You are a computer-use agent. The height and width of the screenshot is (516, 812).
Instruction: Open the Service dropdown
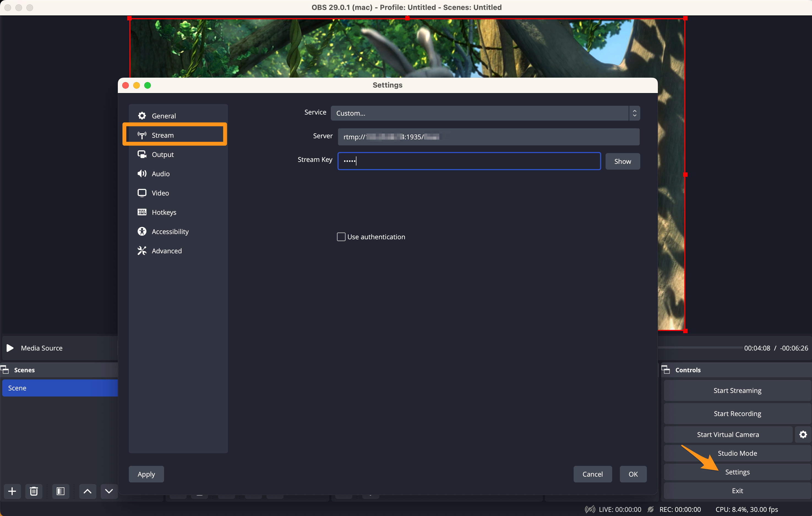coord(485,113)
